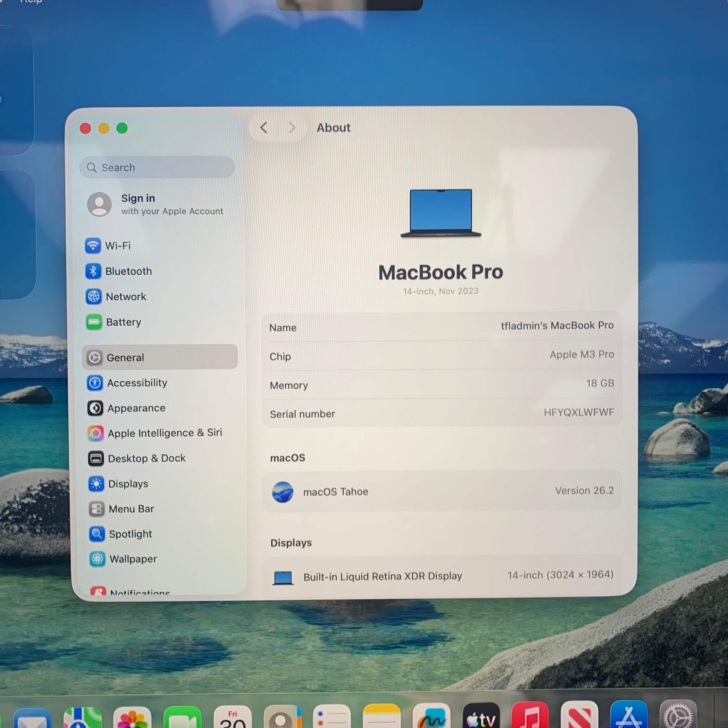The height and width of the screenshot is (728, 728).
Task: Click the computer name tfladmin's MacBook Pro
Action: click(557, 325)
